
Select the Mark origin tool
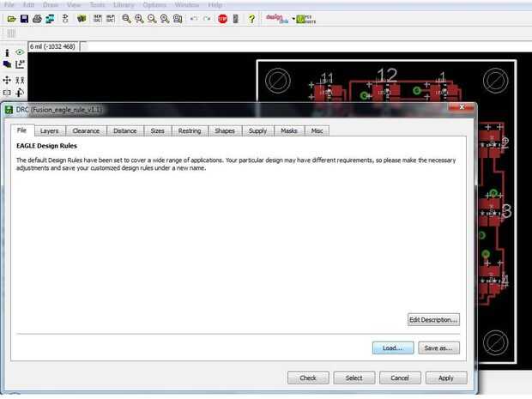coord(20,64)
